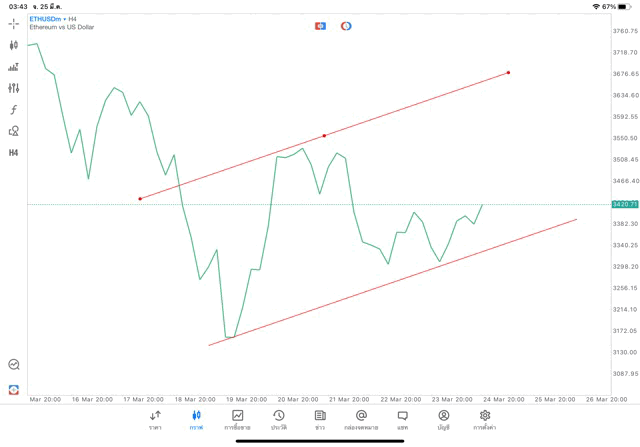Select the crosshair cursor tool

pos(14,24)
